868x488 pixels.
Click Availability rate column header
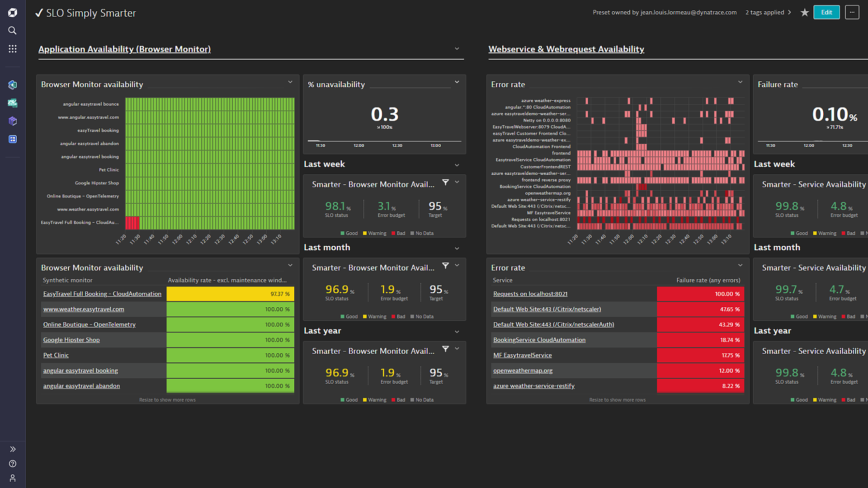pos(227,280)
